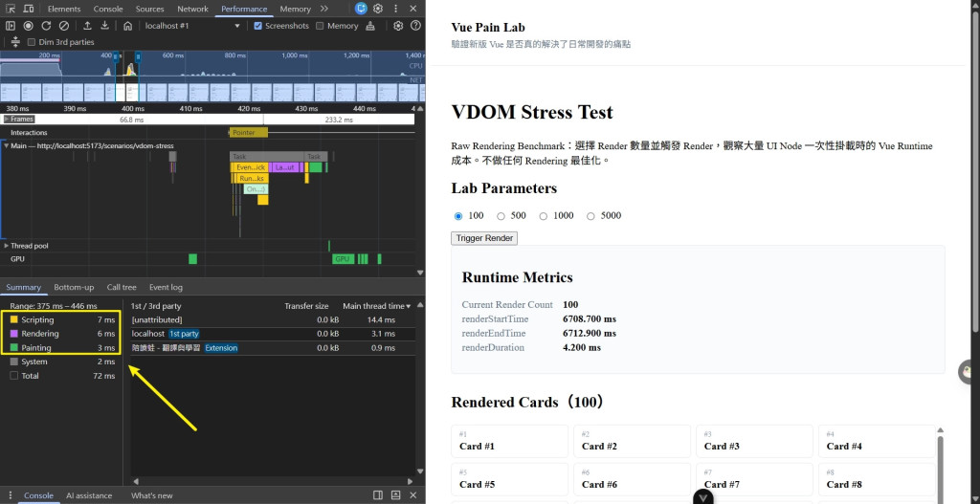Screen dimensions: 980x504
Task: Click the 3rd party table scroll-down arrow
Action: click(420, 471)
